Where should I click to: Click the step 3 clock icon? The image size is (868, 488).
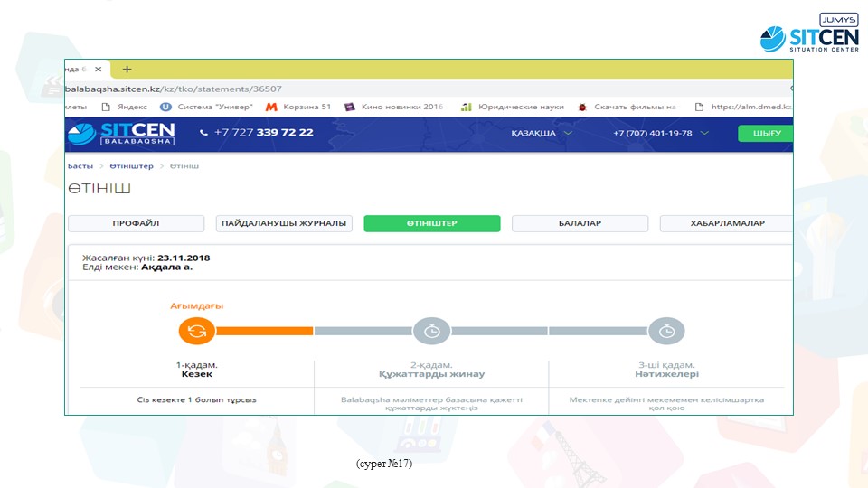click(x=666, y=332)
